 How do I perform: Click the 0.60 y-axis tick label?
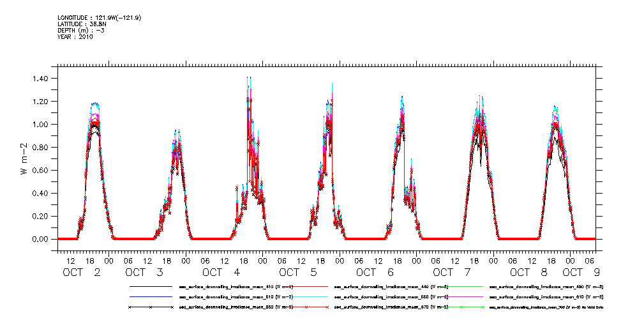click(x=40, y=171)
